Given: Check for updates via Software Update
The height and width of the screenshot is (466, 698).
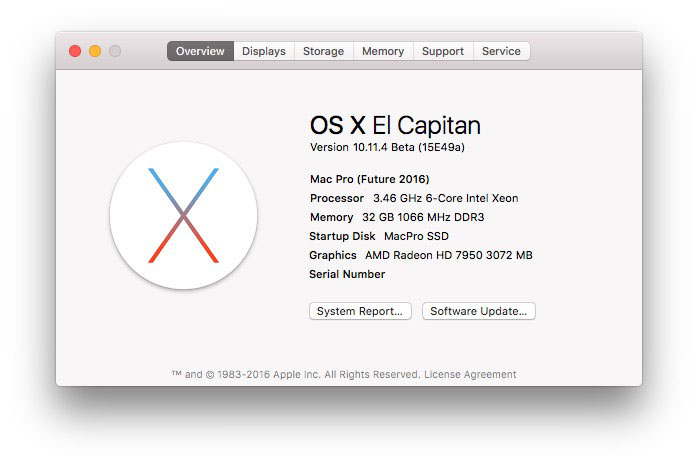Looking at the screenshot, I should pyautogui.click(x=479, y=311).
